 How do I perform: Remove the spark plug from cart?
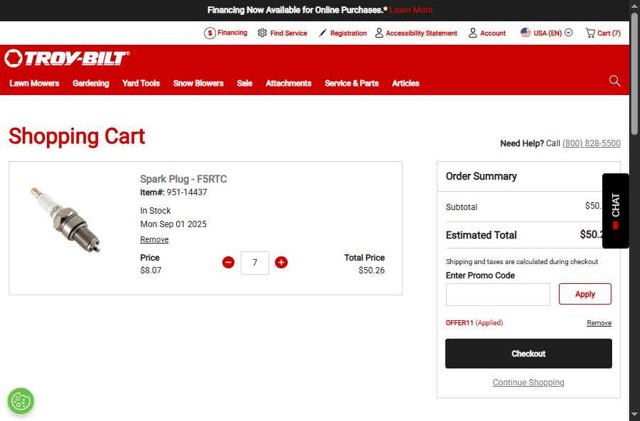coord(154,240)
